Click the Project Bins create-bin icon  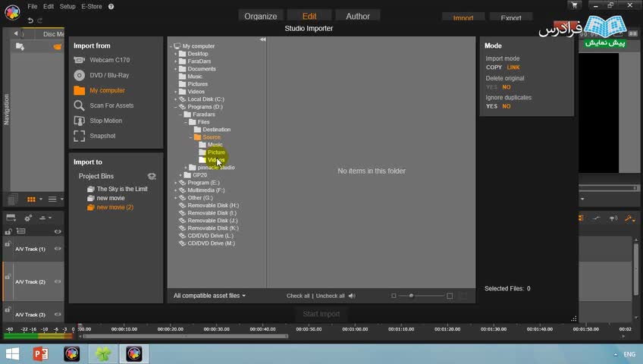[x=152, y=176]
